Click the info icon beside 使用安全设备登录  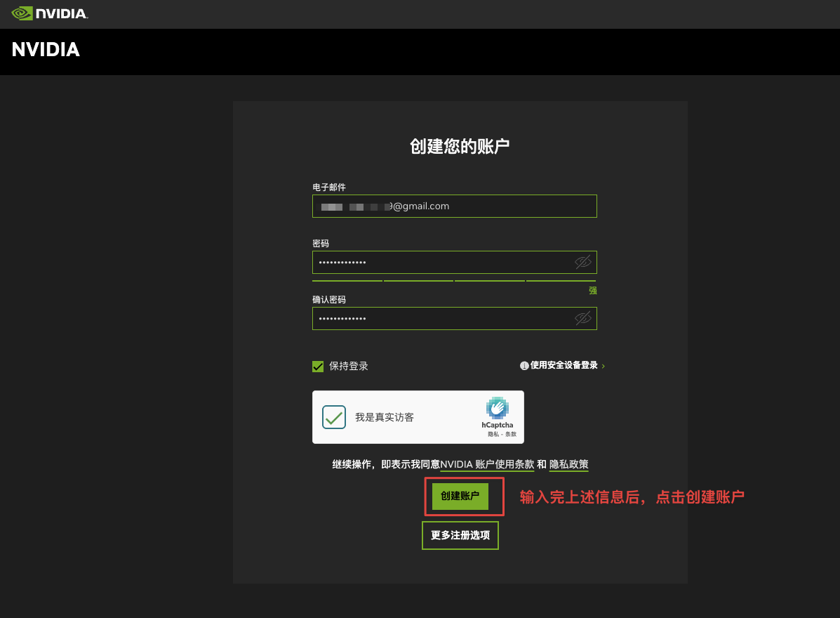pyautogui.click(x=524, y=366)
